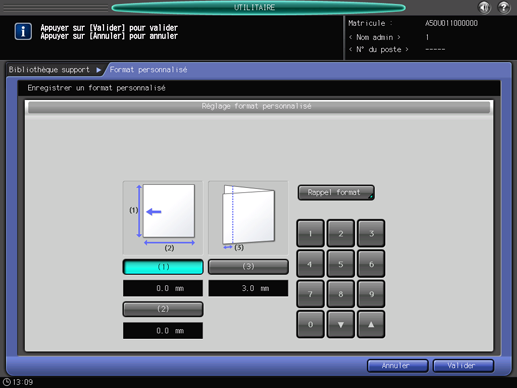
Task: Select the Format personnalisé breadcrumb tab
Action: point(148,70)
